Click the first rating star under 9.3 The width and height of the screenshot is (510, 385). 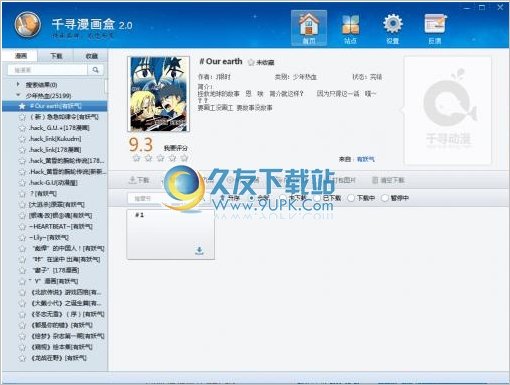136,158
